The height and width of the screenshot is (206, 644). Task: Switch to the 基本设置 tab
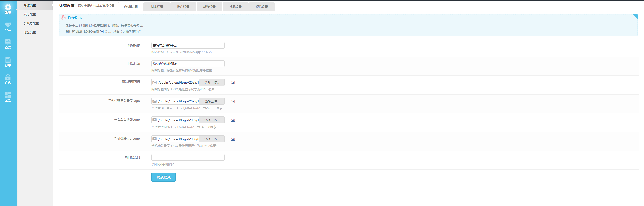point(157,7)
